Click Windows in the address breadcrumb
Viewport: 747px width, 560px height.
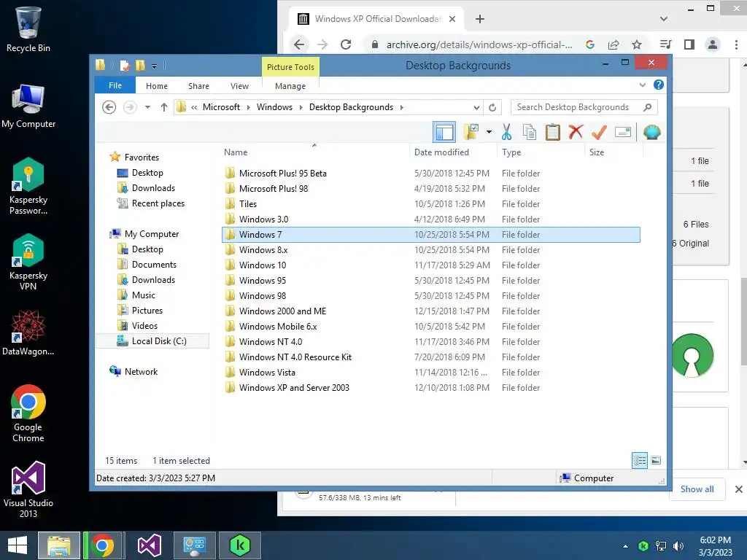coord(274,107)
